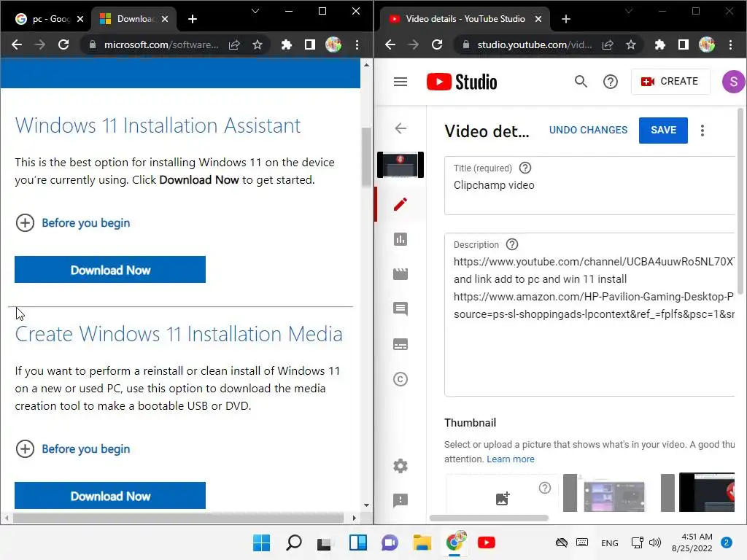The height and width of the screenshot is (560, 747).
Task: Open tab search dropdown in the left Chrome window
Action: point(255,11)
